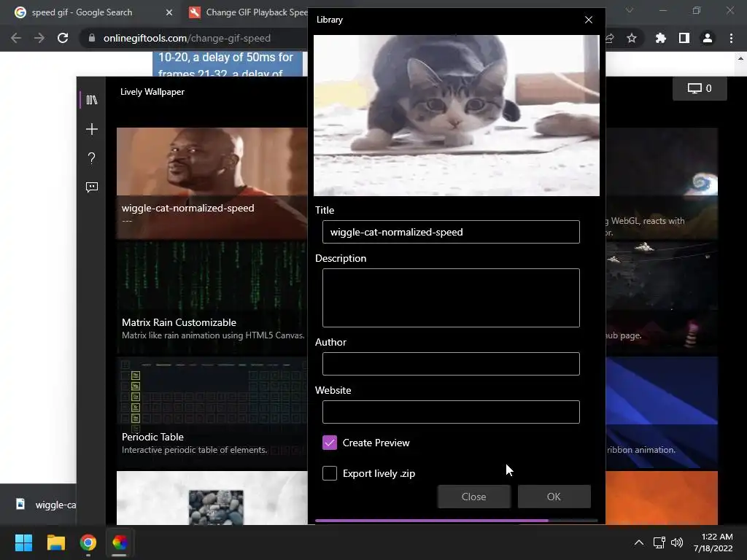The width and height of the screenshot is (747, 560).
Task: Click the Close button in Library dialog
Action: point(474,497)
